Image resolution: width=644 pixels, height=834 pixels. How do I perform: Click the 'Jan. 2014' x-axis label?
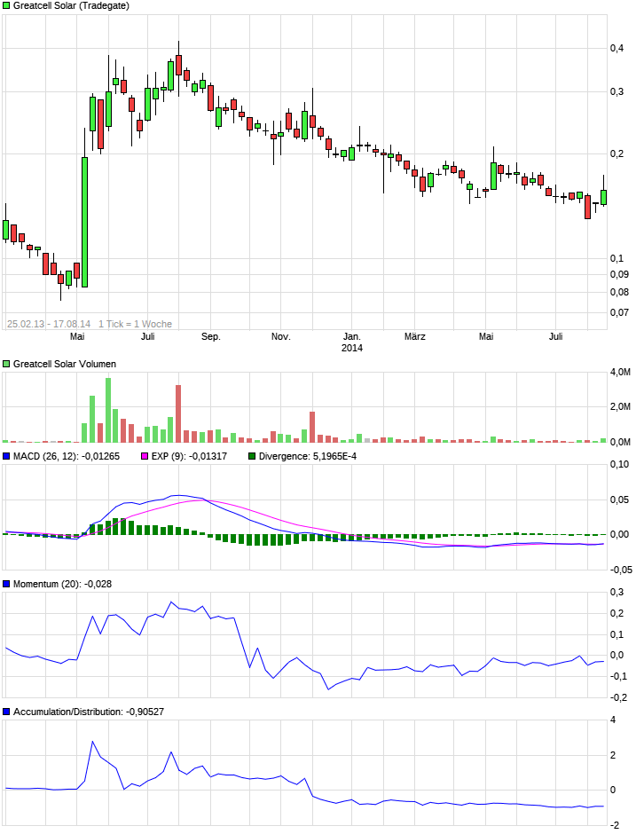(x=351, y=342)
